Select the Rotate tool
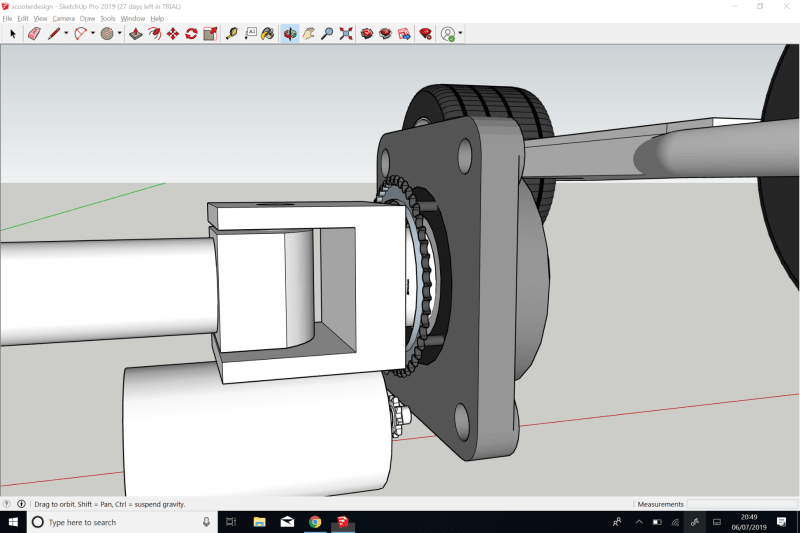 pos(191,34)
